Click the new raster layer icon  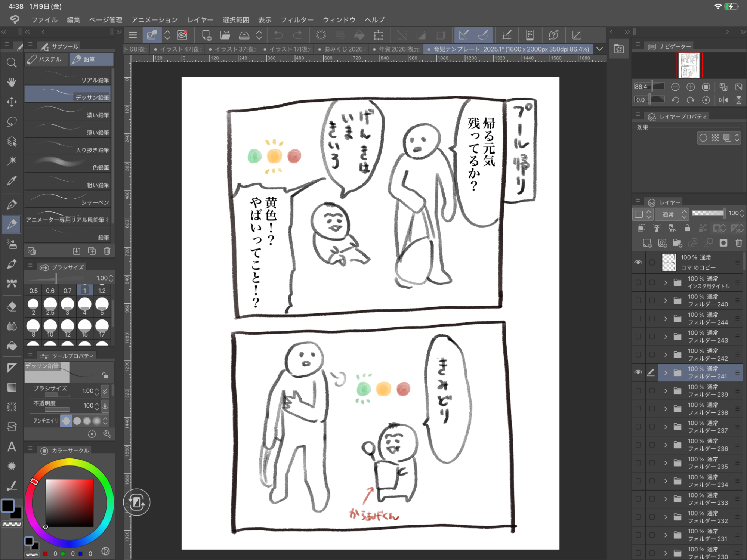(647, 243)
